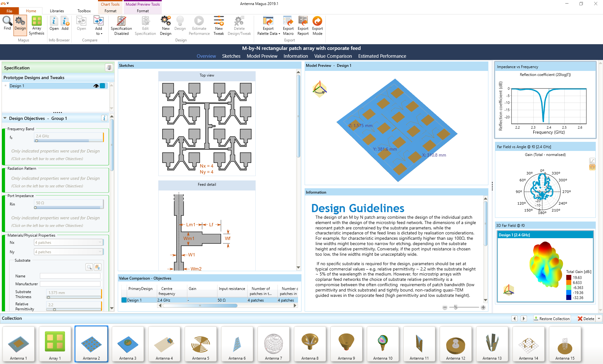Click the Restore Collection button
This screenshot has width=603, height=364.
pos(552,318)
